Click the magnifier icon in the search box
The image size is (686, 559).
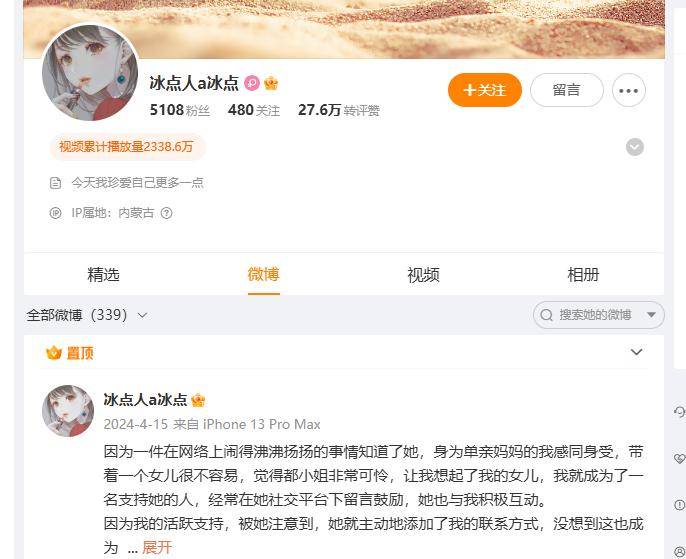click(x=546, y=315)
